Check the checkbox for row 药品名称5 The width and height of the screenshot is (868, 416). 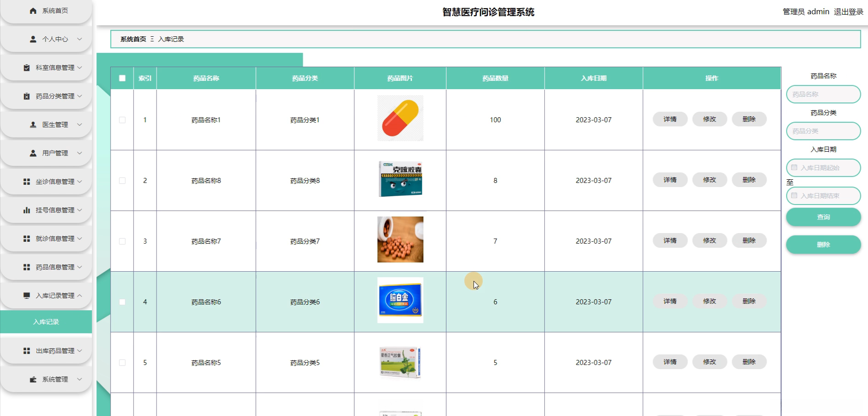click(122, 363)
